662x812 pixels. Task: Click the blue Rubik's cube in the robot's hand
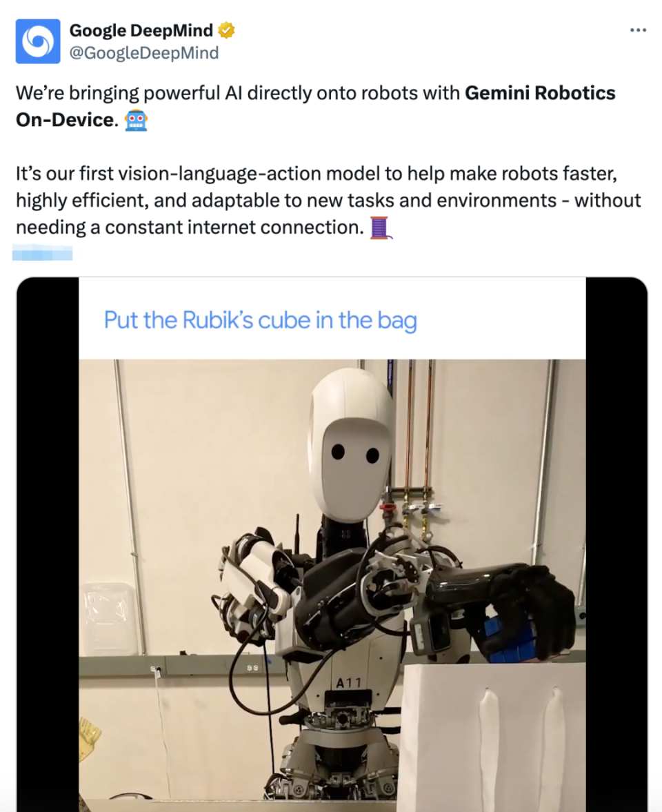pyautogui.click(x=506, y=640)
